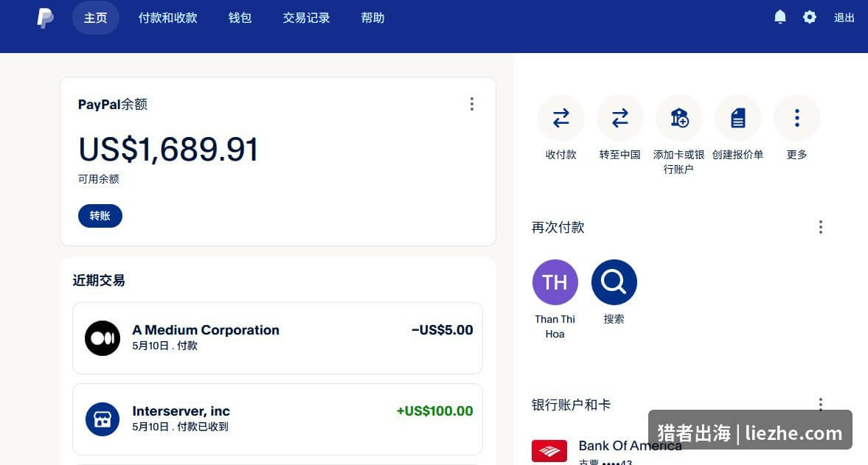This screenshot has height=465, width=868.
Task: Open the notifications bell
Action: (780, 17)
